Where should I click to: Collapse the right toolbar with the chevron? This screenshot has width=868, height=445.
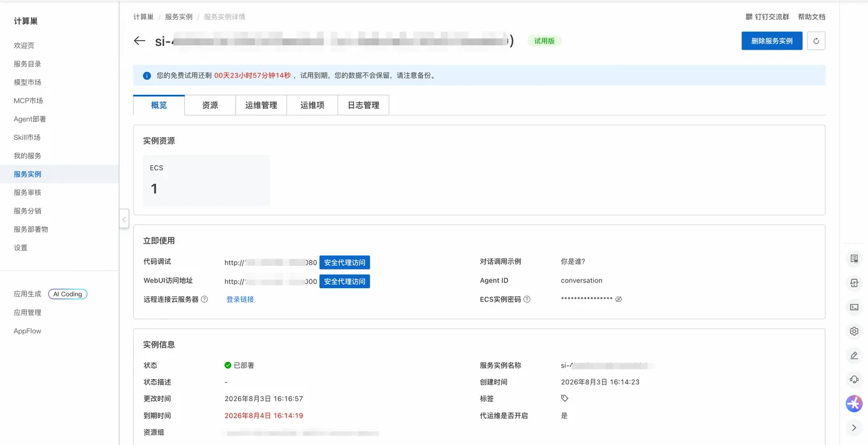pos(854,428)
